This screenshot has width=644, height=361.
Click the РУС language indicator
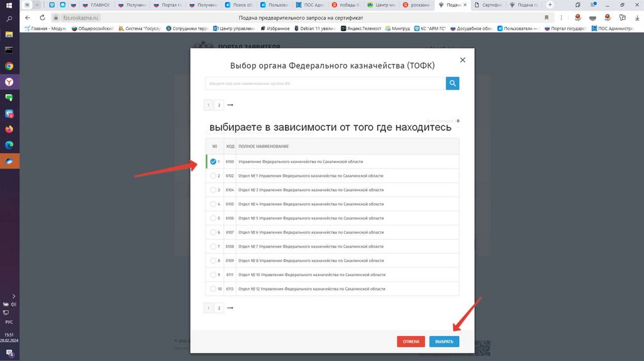coord(9,323)
